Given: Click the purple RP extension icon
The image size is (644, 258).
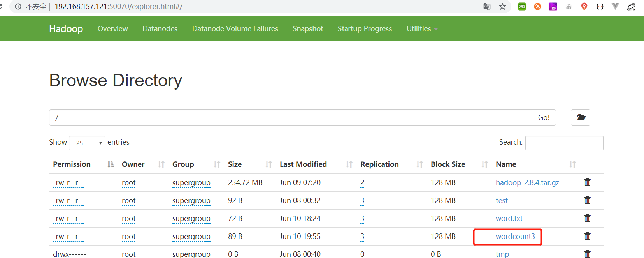Looking at the screenshot, I should (x=553, y=7).
